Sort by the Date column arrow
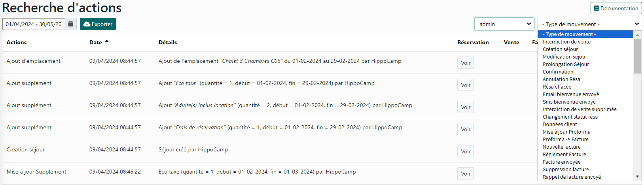Viewport: 644px width, 185px height. coord(107,42)
